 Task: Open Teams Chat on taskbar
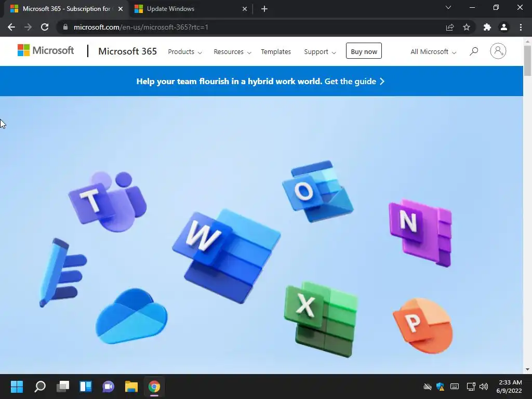coord(108,387)
